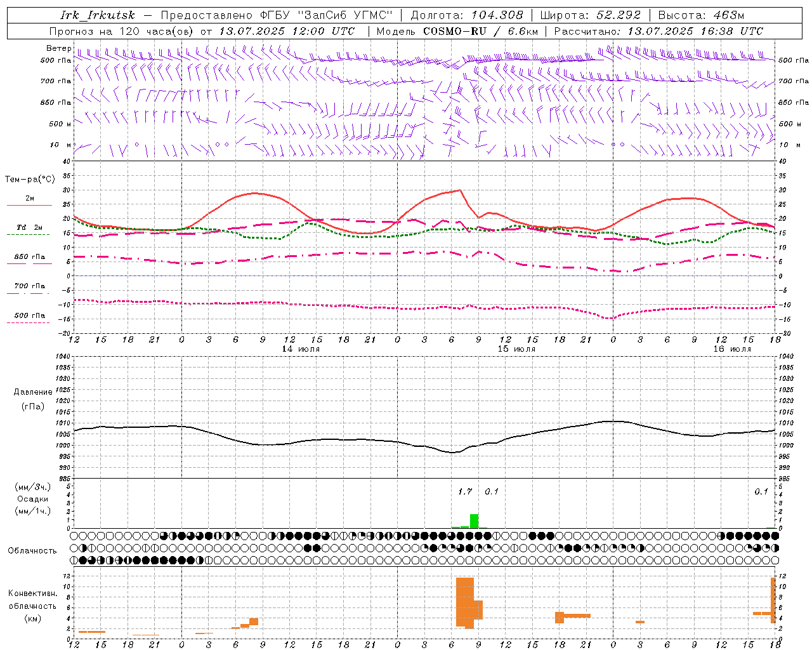Click the model name COSMO-RU / 6.6км

coord(481,31)
